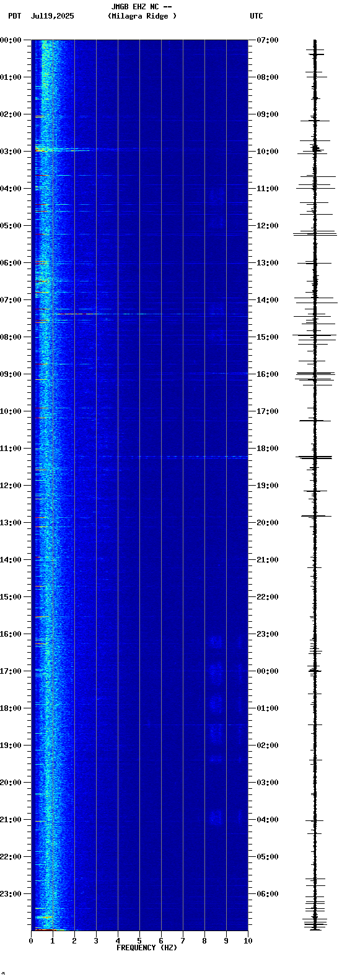Screen dimensions: 342x980
Task: Click the large seismogram spike near 18:15 UTC
Action: (315, 457)
